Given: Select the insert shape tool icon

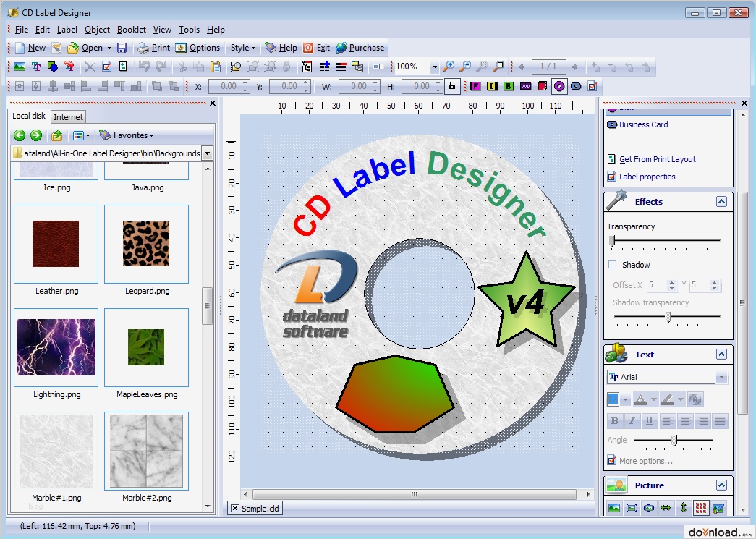Looking at the screenshot, I should tap(53, 67).
